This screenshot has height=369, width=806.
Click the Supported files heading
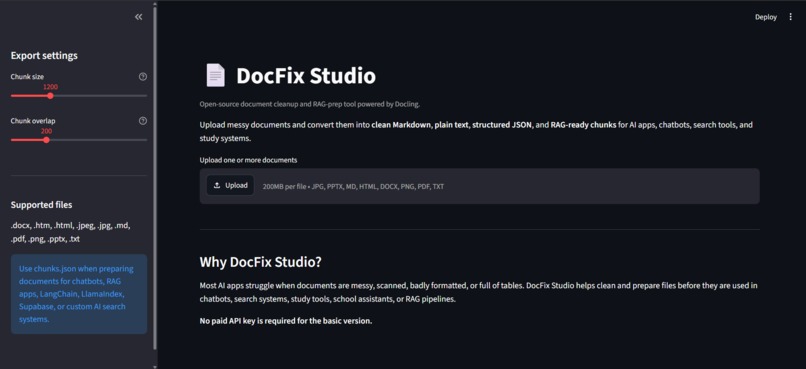pos(42,205)
